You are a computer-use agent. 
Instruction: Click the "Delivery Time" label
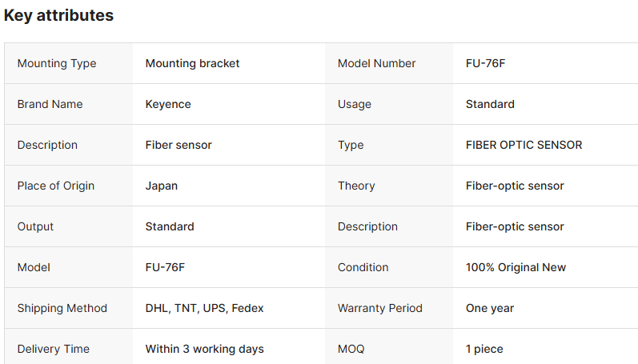[54, 349]
